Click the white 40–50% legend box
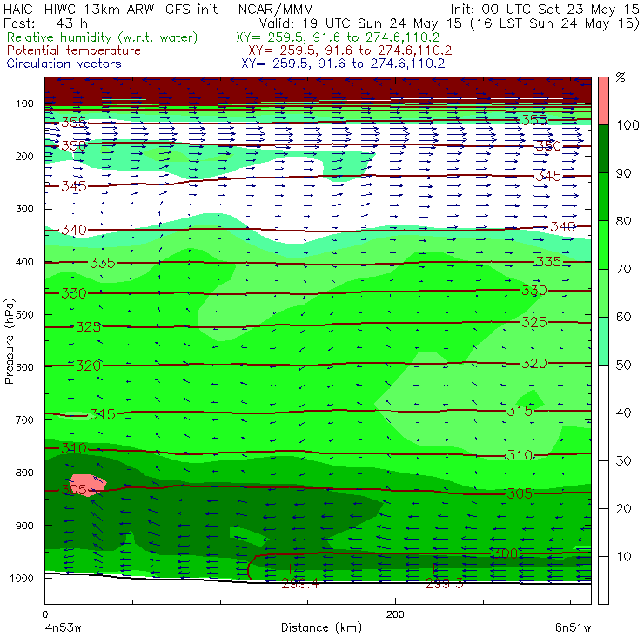Image resolution: width=644 pixels, height=644 pixels. coord(603,389)
